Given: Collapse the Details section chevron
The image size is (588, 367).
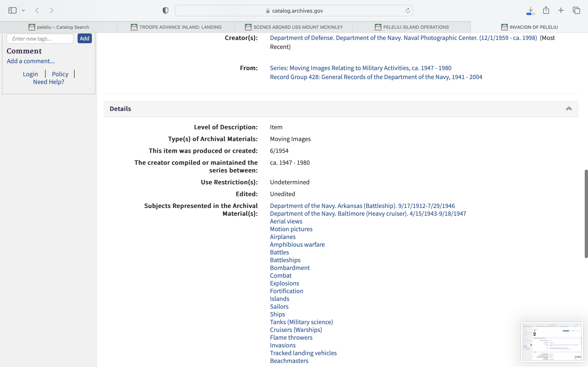Looking at the screenshot, I should point(569,108).
